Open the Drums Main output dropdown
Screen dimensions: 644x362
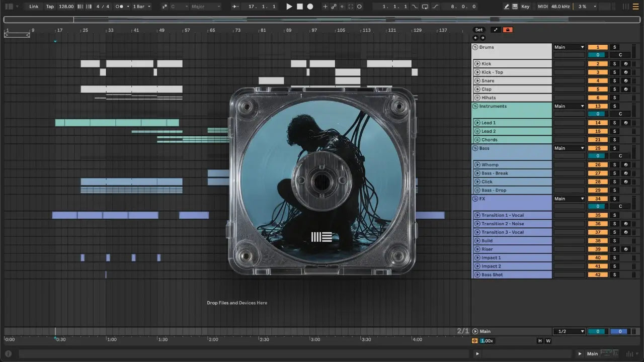point(569,47)
